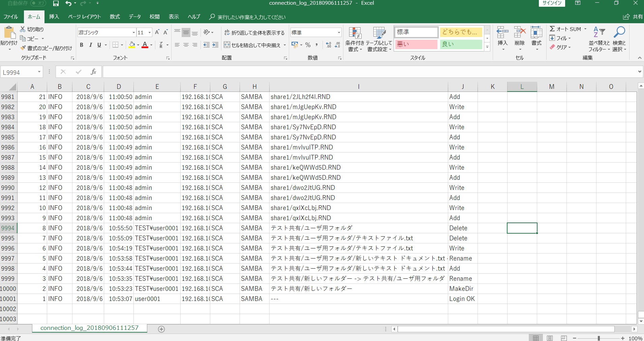Click the Sign in (サインイン) button
The height and width of the screenshot is (341, 644).
pyautogui.click(x=552, y=3)
